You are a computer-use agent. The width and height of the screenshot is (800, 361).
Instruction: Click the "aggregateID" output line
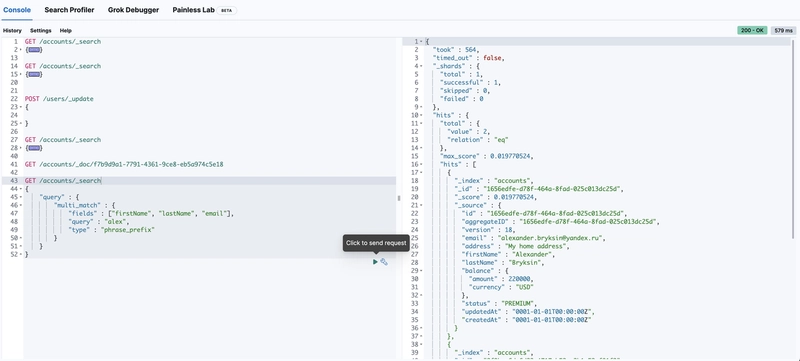[560, 221]
